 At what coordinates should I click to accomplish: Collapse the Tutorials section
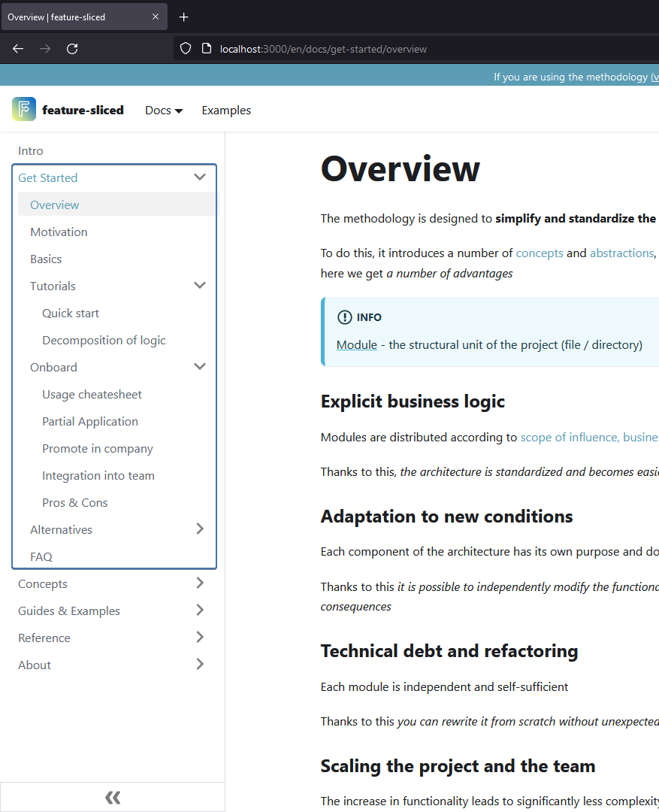[x=200, y=285]
